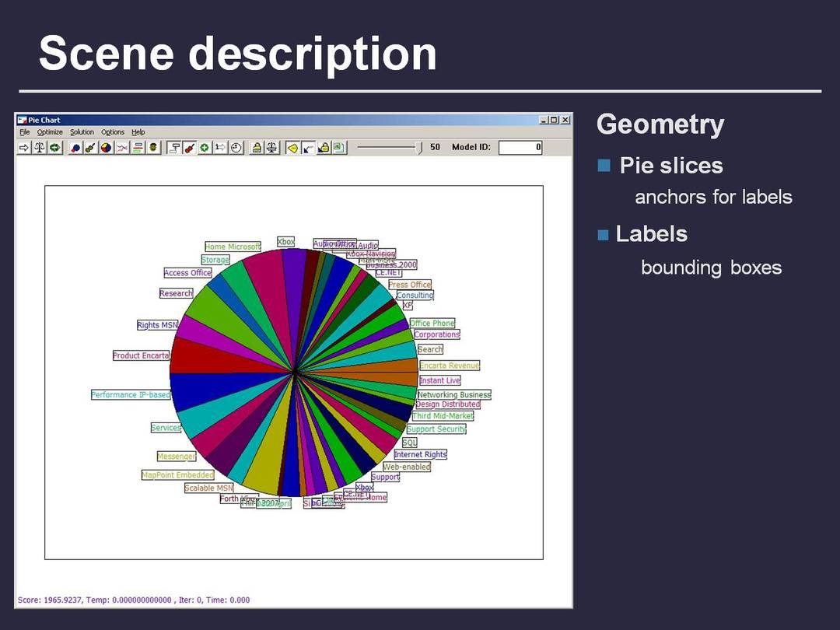
Task: Click the yellow padlock icon before the scales
Action: pos(257,147)
